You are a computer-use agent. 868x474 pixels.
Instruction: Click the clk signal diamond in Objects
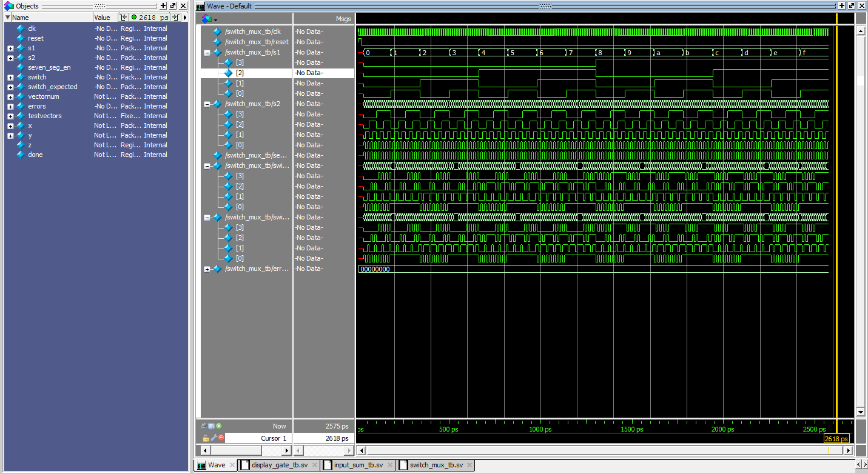click(21, 28)
